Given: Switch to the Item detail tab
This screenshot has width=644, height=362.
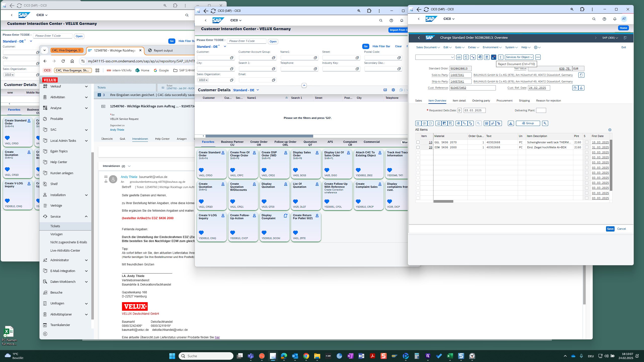Looking at the screenshot, I should coord(459,101).
